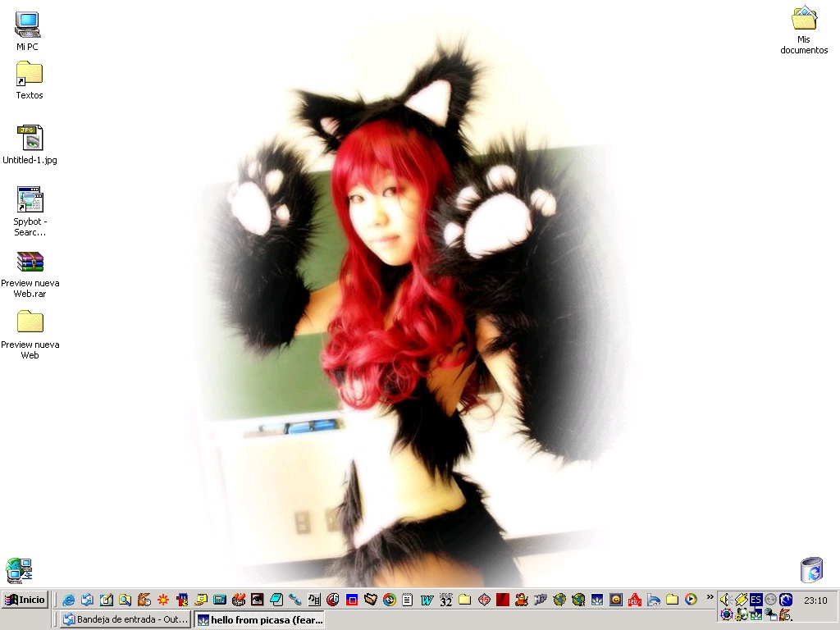Click the orange sun quick launch icon

pyautogui.click(x=163, y=600)
